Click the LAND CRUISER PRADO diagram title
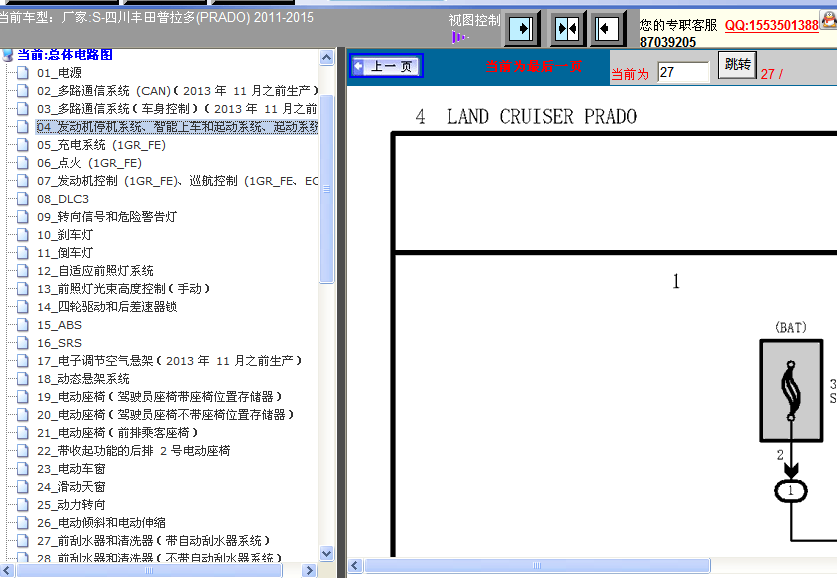The width and height of the screenshot is (837, 578). [x=541, y=116]
